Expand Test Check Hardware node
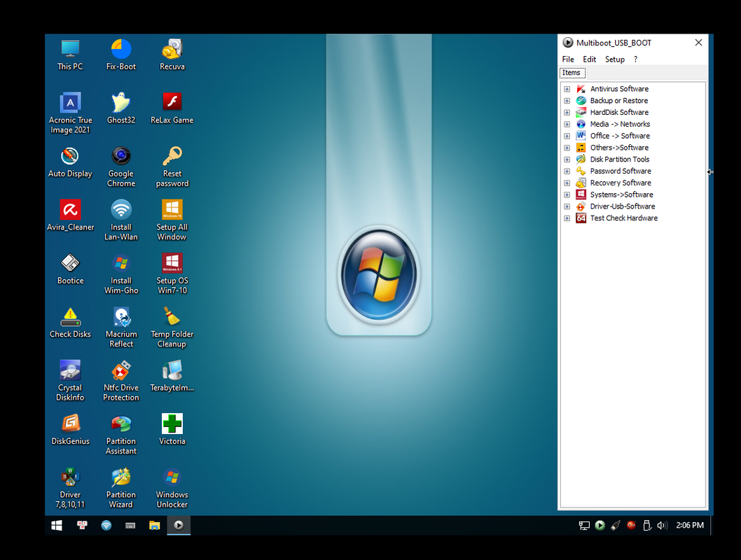Screen dimensions: 741x560 point(567,218)
